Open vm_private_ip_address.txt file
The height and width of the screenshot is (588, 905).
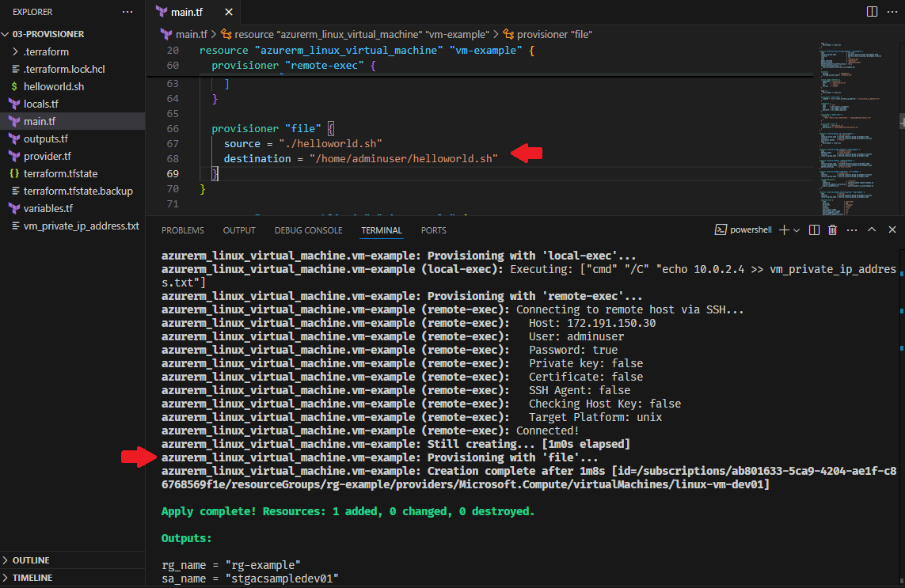(x=81, y=226)
